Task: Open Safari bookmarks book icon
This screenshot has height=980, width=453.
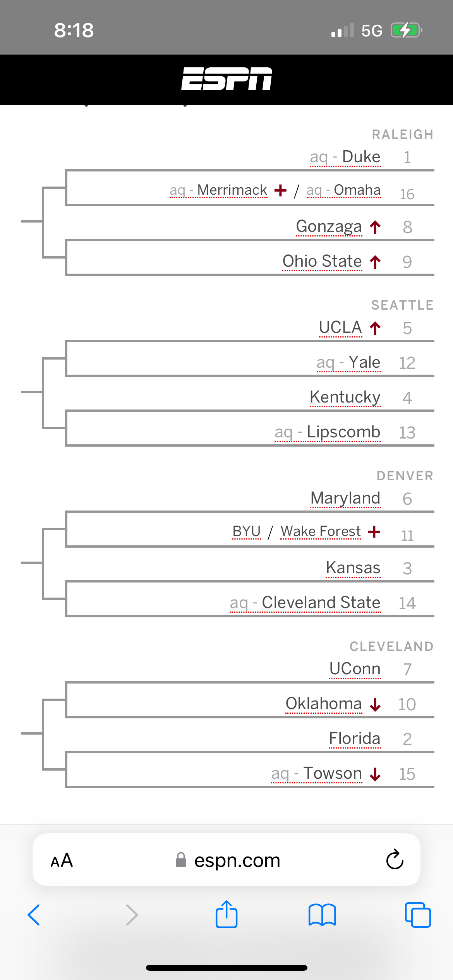Action: tap(322, 915)
